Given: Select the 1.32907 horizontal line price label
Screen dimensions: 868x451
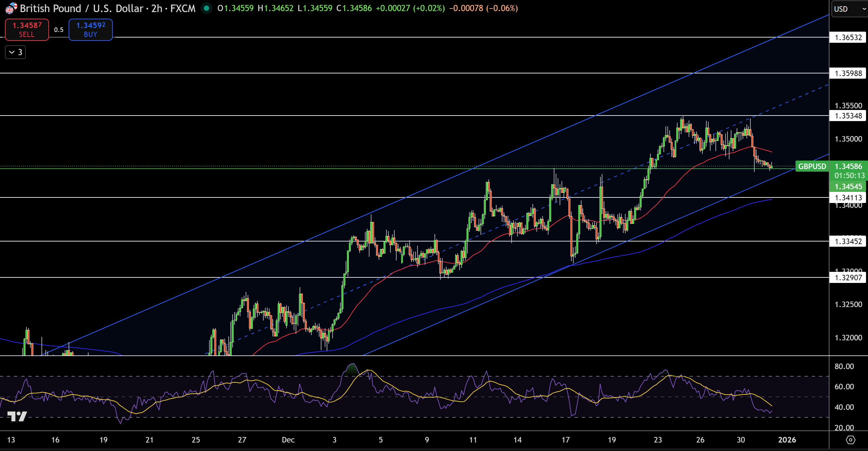Looking at the screenshot, I should 848,278.
